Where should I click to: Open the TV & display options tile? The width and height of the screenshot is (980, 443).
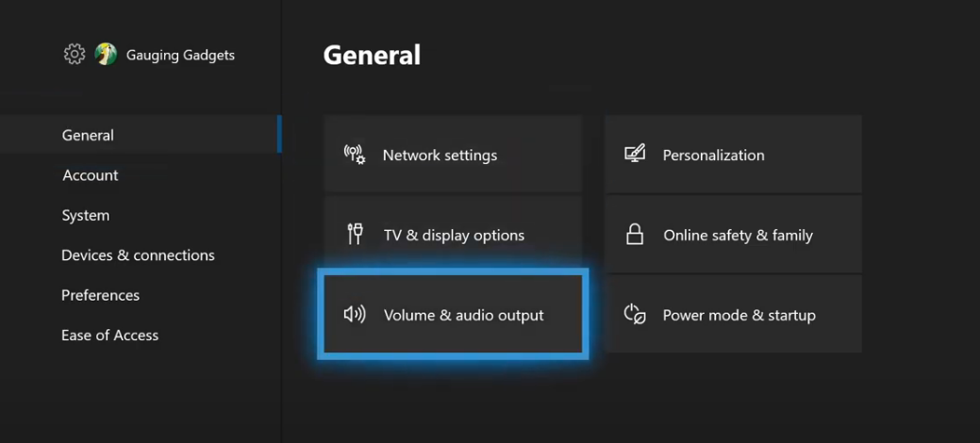(x=453, y=235)
